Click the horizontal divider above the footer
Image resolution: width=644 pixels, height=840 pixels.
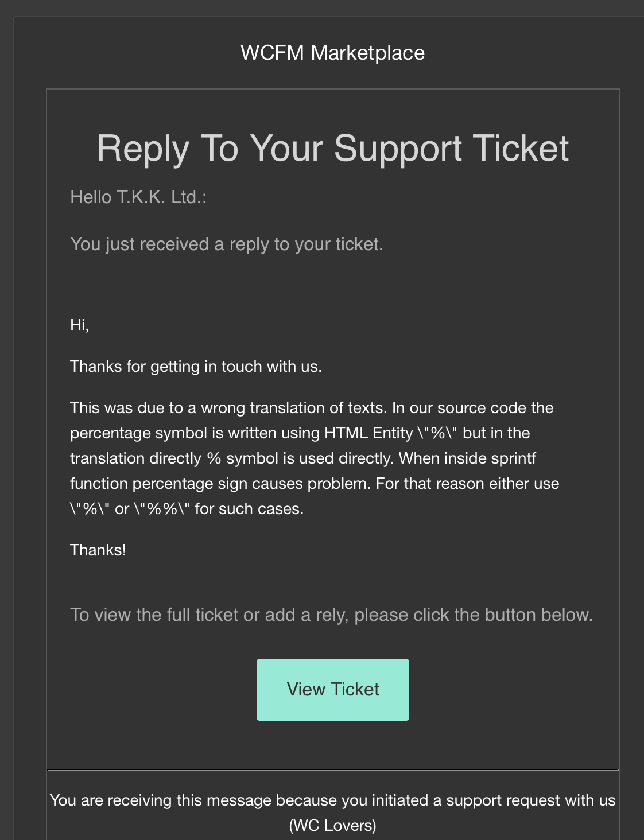tap(332, 770)
